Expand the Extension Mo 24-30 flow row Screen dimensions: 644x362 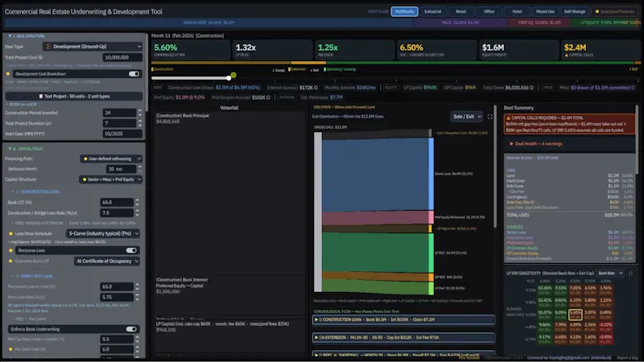[403, 337]
